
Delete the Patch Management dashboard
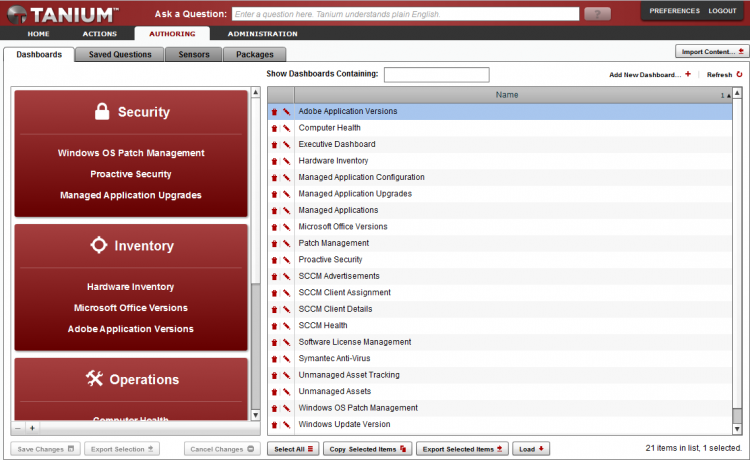coord(275,243)
